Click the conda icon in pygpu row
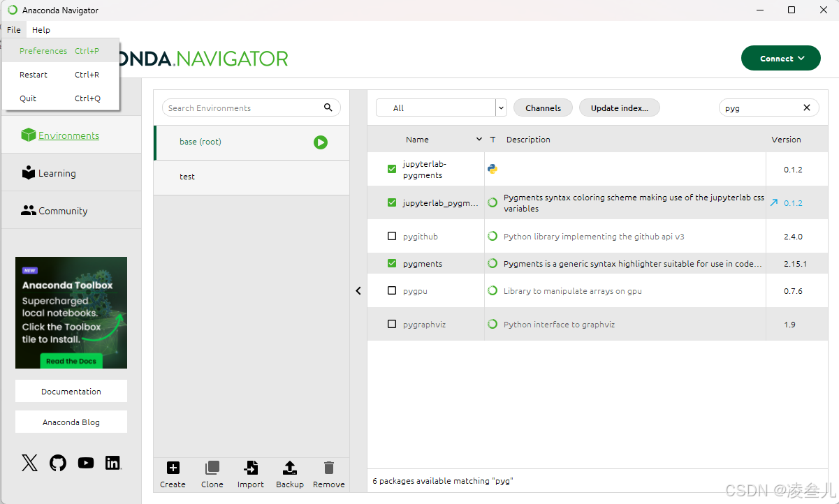 pyautogui.click(x=493, y=291)
